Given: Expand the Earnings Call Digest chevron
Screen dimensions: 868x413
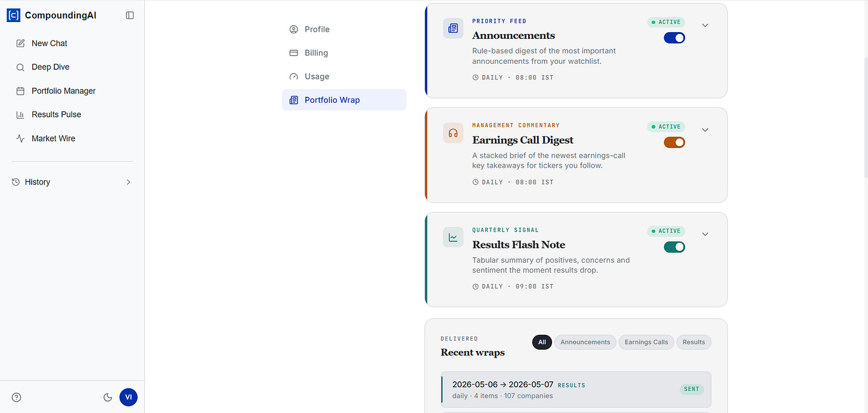Looking at the screenshot, I should [705, 130].
